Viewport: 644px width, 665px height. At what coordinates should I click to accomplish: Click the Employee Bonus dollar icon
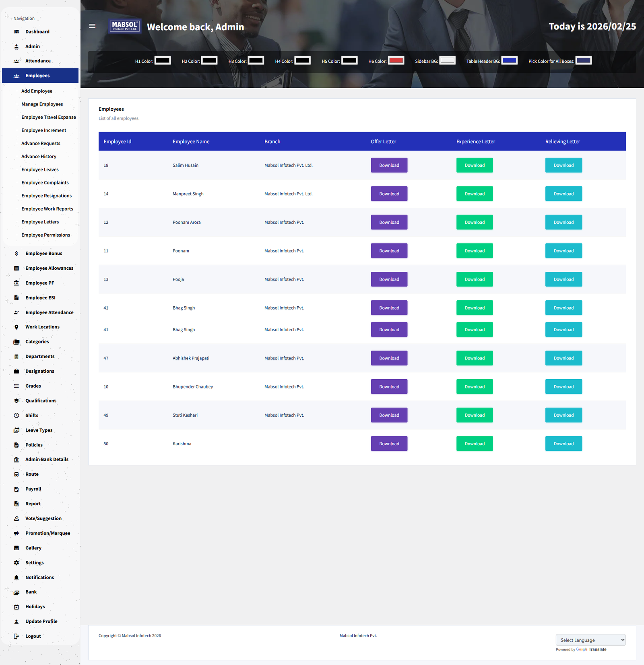(x=17, y=254)
